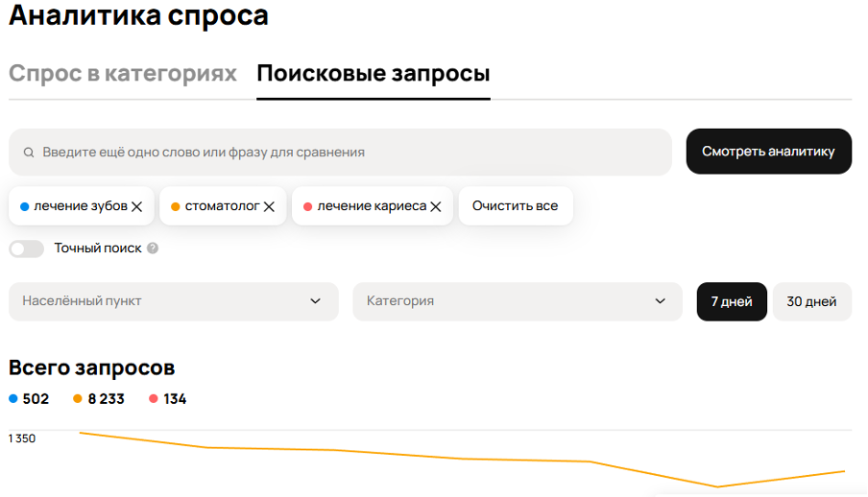
Task: Click the blue dot of «лечение зубов» tag
Action: (24, 206)
